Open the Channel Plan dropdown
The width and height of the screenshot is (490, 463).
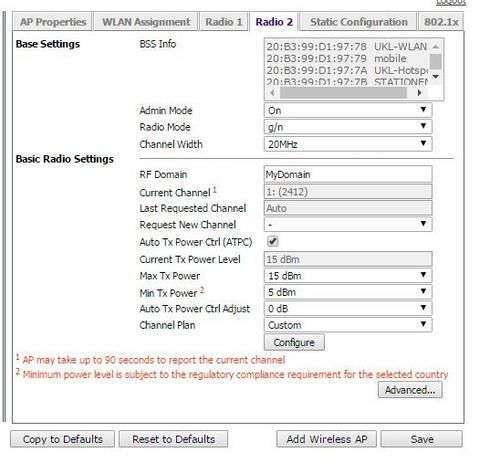pos(348,325)
